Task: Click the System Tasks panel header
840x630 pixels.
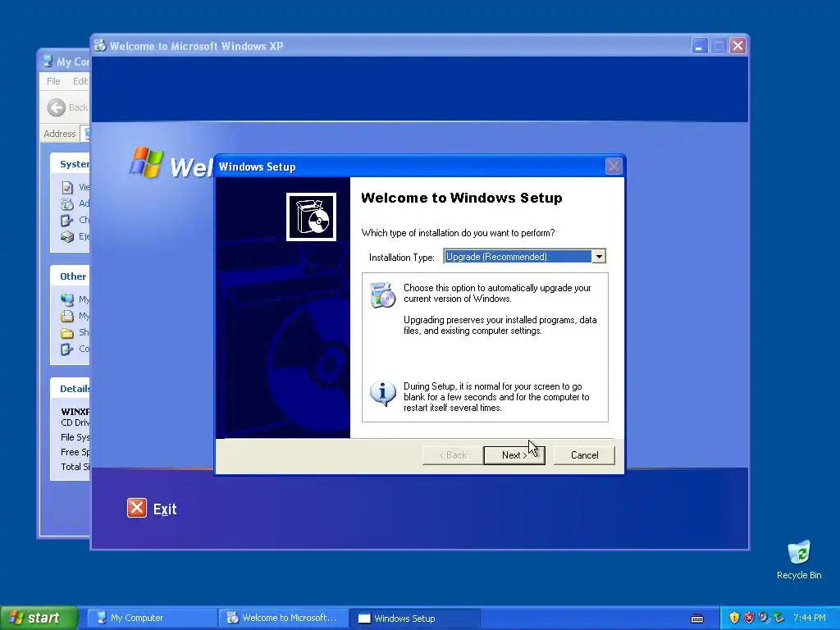Action: tap(71, 164)
